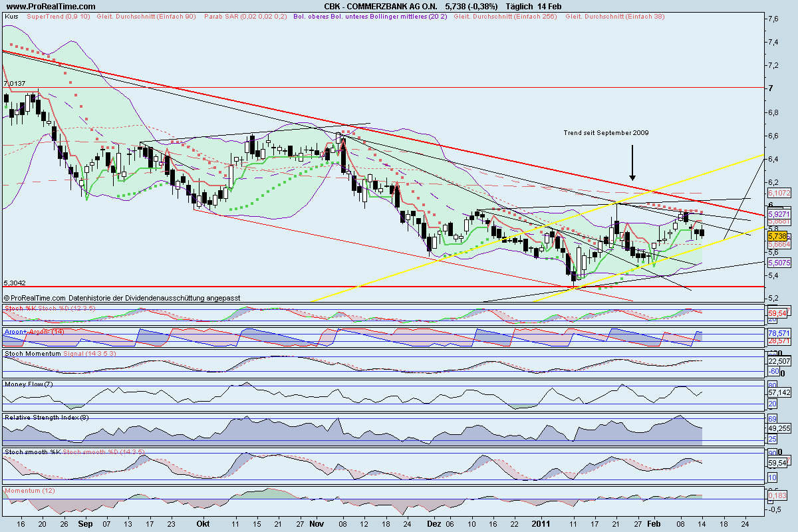Image resolution: width=798 pixels, height=532 pixels.
Task: Click the 7,0137 horizontal level label
Action: [14, 83]
